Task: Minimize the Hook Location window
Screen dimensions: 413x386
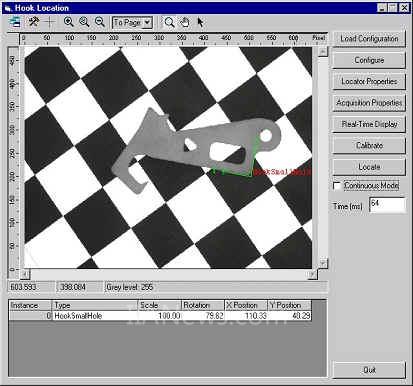Action: pyautogui.click(x=383, y=8)
